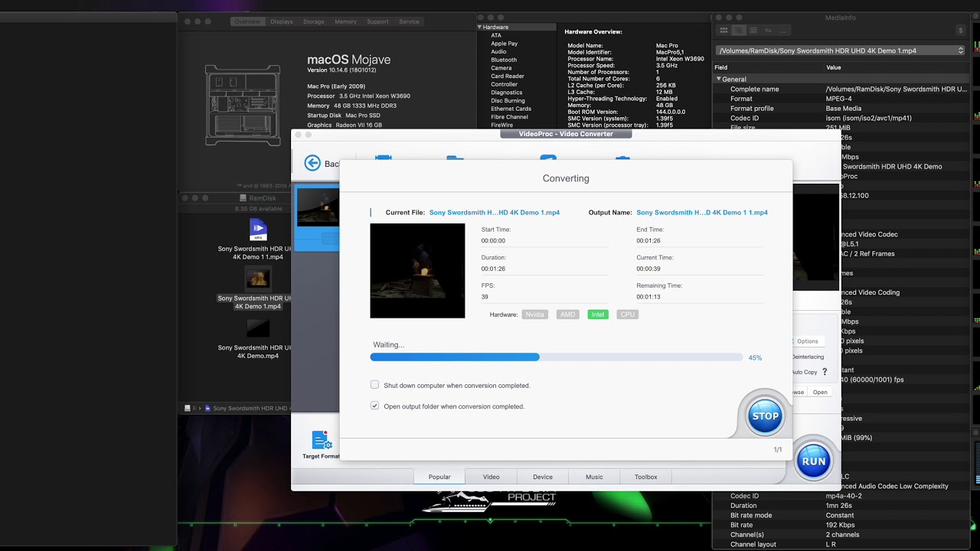Select Sony Swordsmith 4K Demo 1 1.mp4 file icon
Screen dimensions: 980x551
[x=258, y=230]
